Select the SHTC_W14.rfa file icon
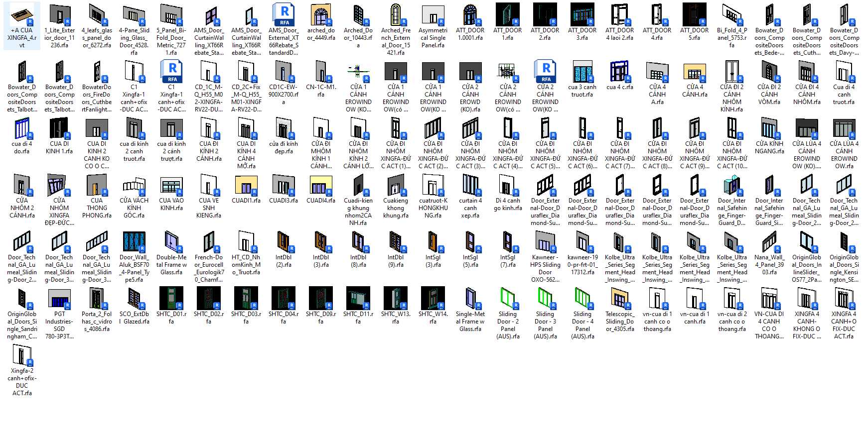 click(433, 298)
